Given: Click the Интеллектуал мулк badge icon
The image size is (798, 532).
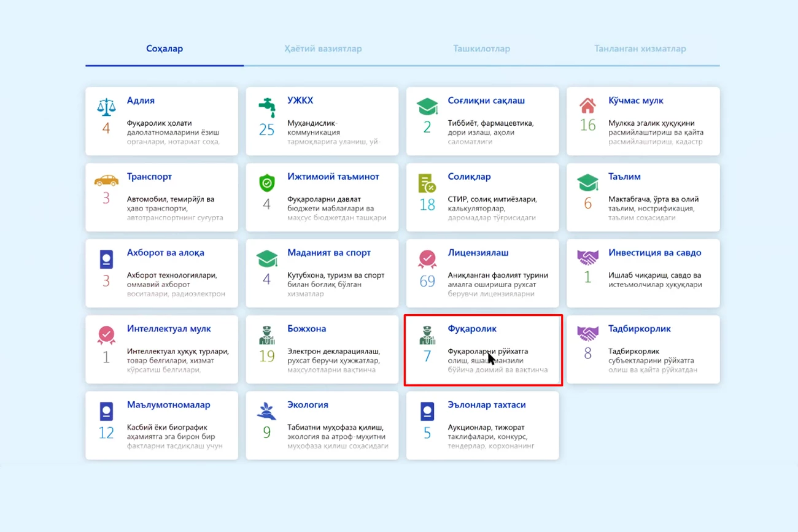Looking at the screenshot, I should click(x=106, y=335).
